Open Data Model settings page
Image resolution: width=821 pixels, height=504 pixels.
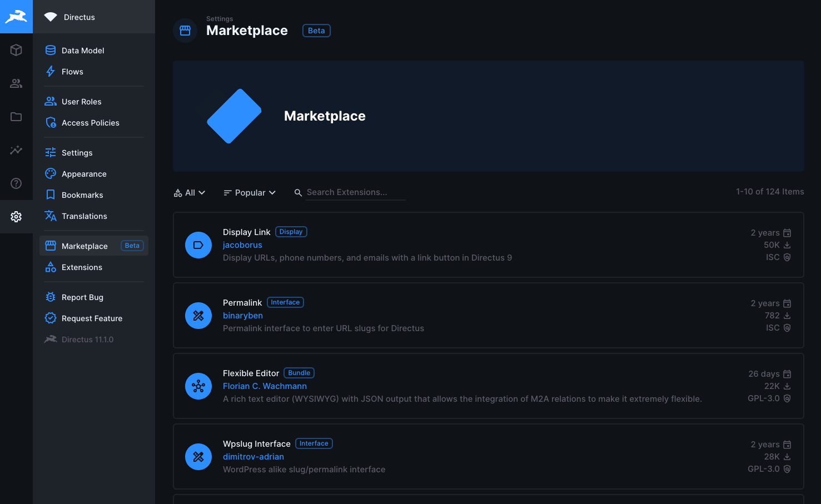pos(94,50)
